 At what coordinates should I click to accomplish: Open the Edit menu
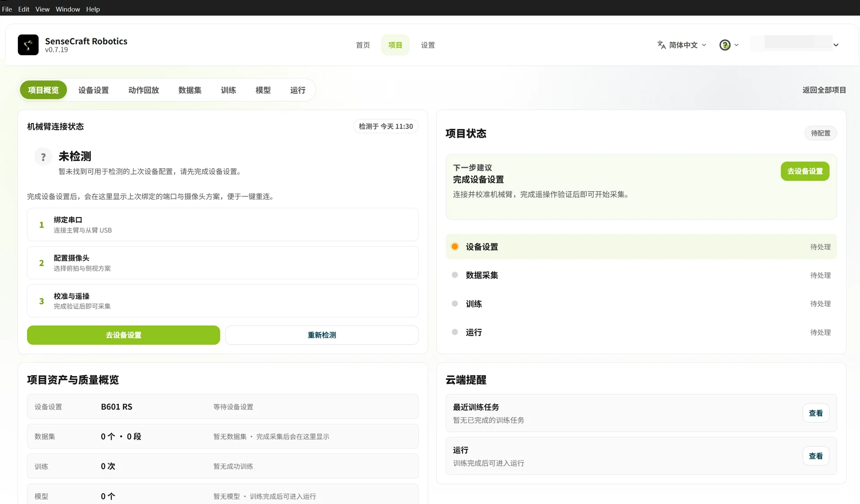(x=24, y=9)
